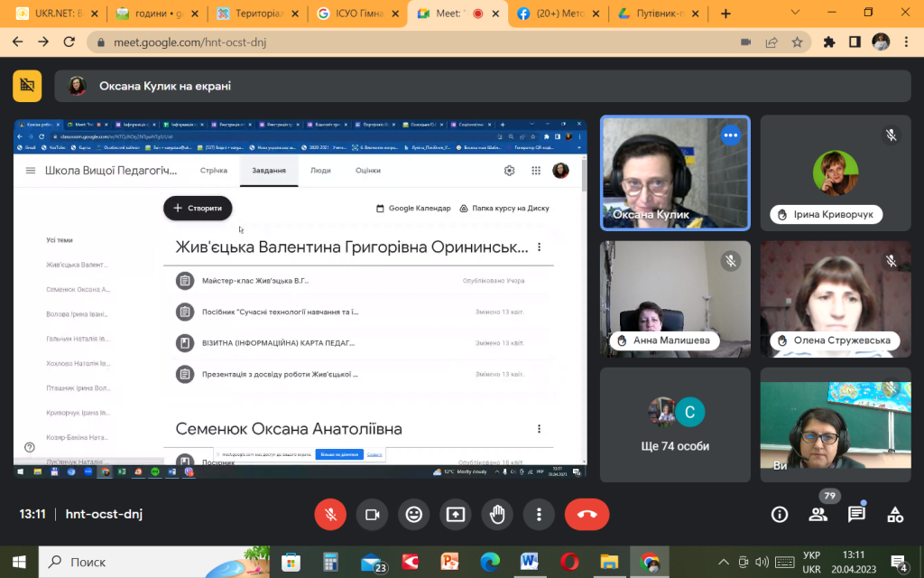Screen dimensions: 924x578
Task: Open more options in call controls
Action: click(x=539, y=514)
